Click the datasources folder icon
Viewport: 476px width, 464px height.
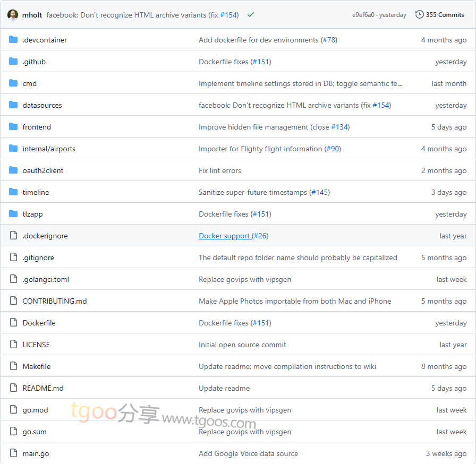13,105
